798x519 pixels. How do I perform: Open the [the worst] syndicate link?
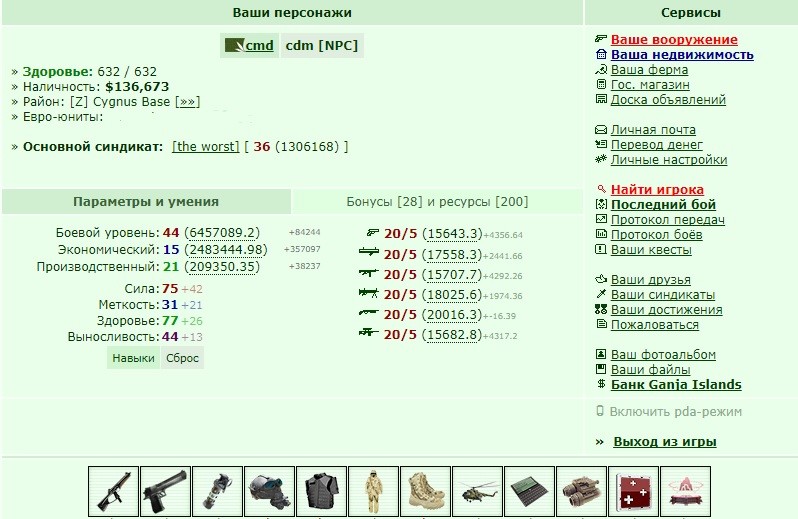click(x=206, y=147)
